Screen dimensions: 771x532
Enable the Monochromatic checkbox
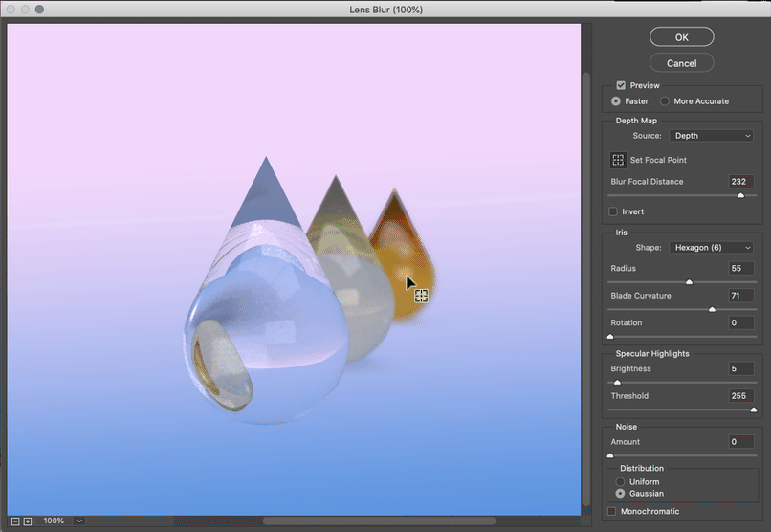611,511
